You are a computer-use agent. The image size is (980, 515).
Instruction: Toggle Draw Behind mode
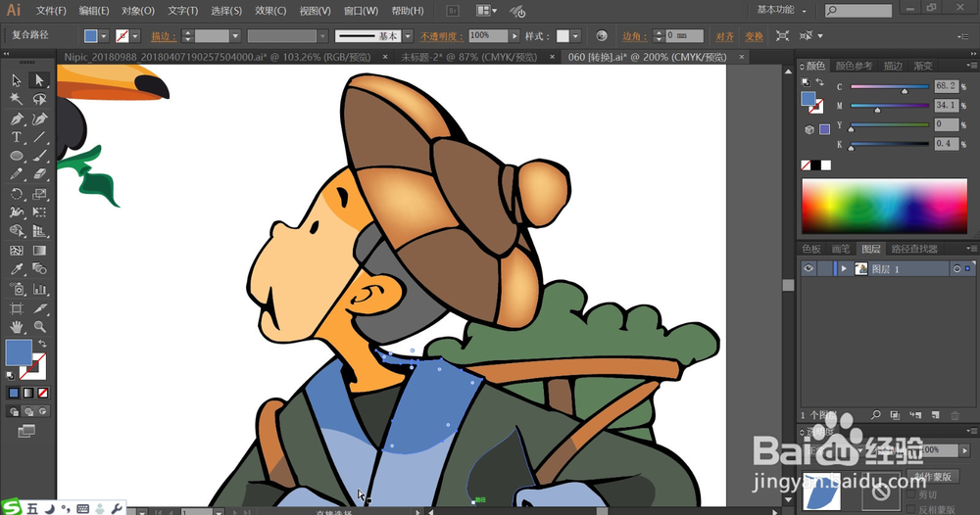coord(28,411)
